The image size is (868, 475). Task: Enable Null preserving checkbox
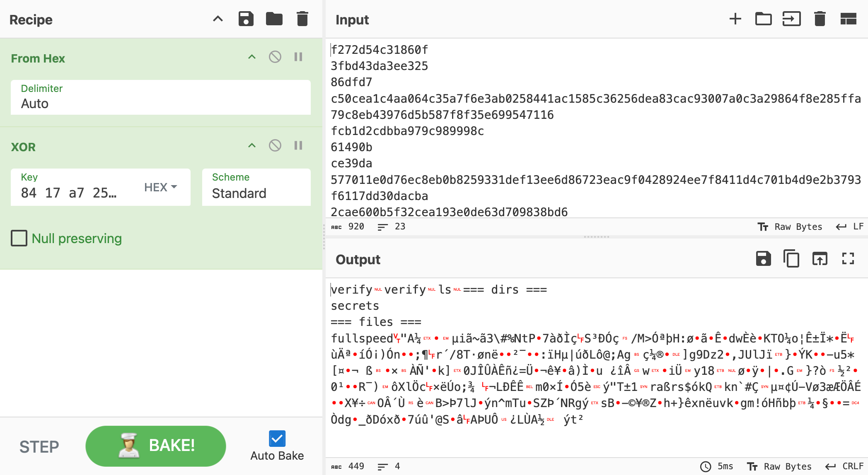19,238
